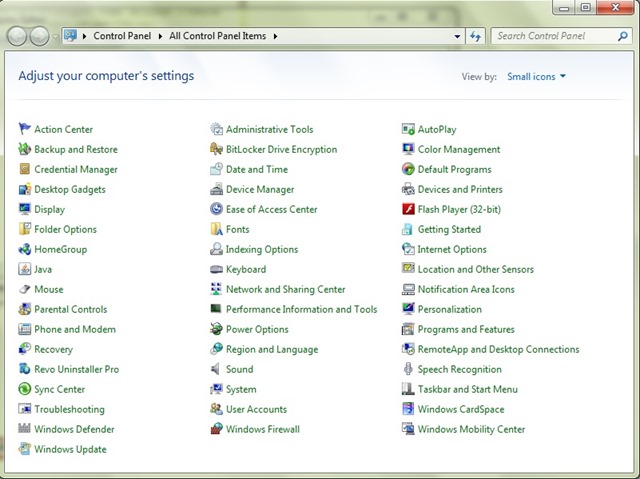Click the Sync Center green icon
This screenshot has height=479, width=640.
[x=24, y=389]
